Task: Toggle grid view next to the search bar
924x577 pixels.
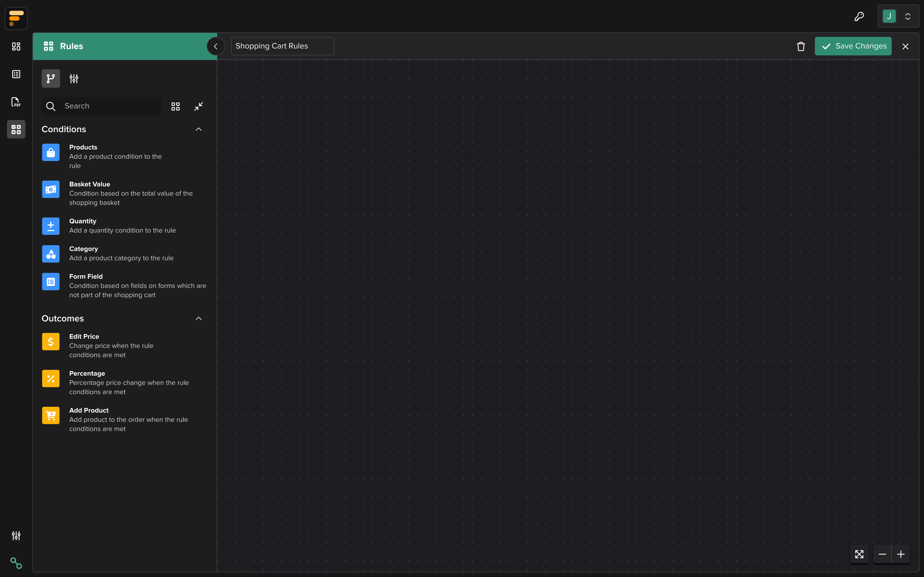Action: click(x=175, y=106)
